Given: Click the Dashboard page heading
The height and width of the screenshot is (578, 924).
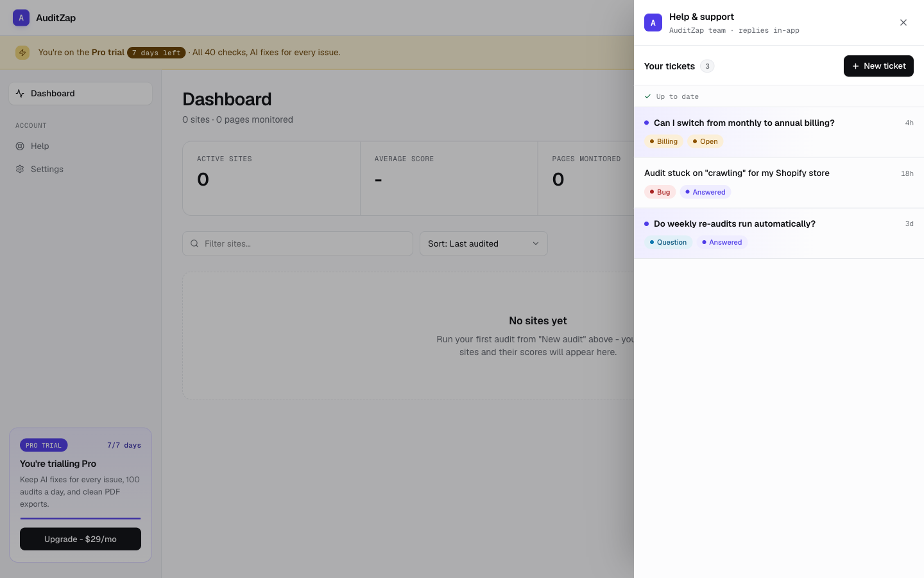Looking at the screenshot, I should point(227,99).
